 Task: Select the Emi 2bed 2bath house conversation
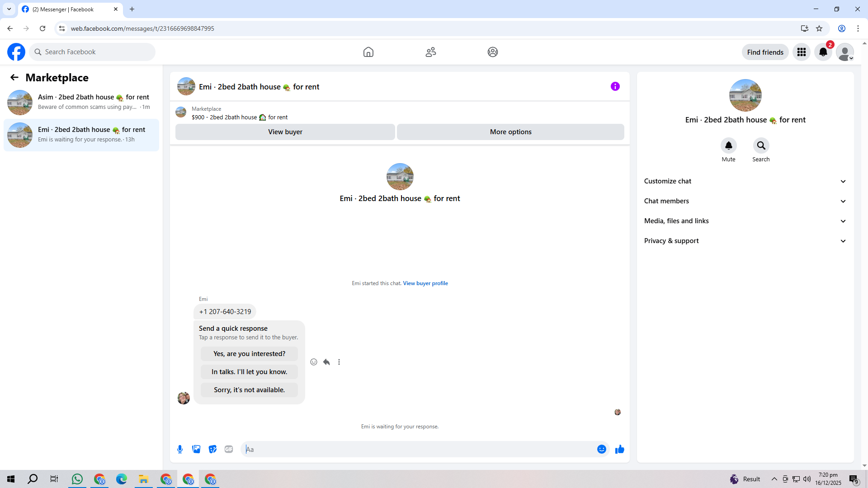click(81, 135)
